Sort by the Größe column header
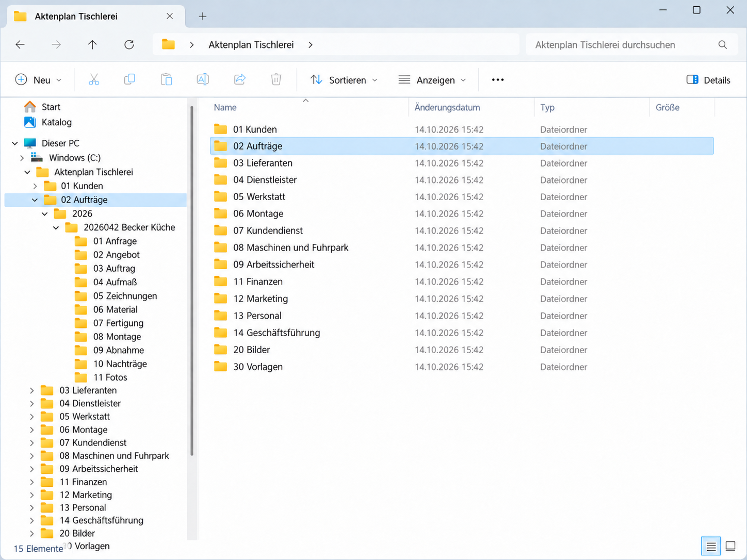 point(668,108)
